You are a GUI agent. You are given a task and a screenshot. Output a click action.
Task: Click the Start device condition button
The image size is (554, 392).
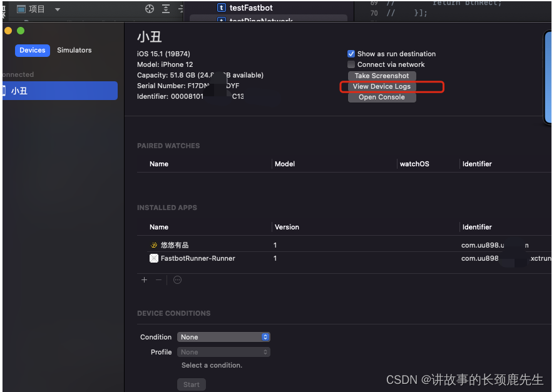click(x=191, y=384)
